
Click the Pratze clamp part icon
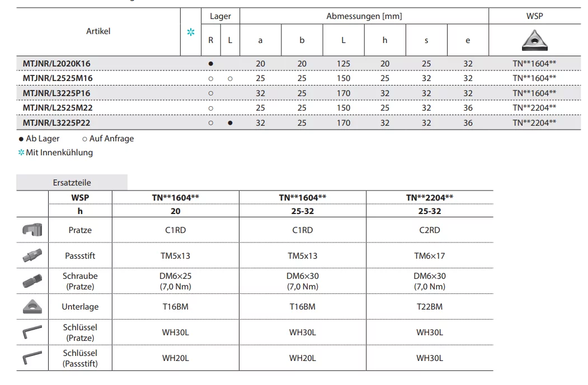pos(32,230)
